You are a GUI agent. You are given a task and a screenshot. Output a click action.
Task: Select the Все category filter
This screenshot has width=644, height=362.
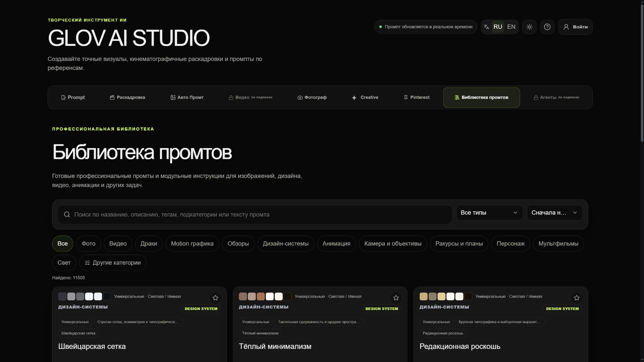point(63,243)
